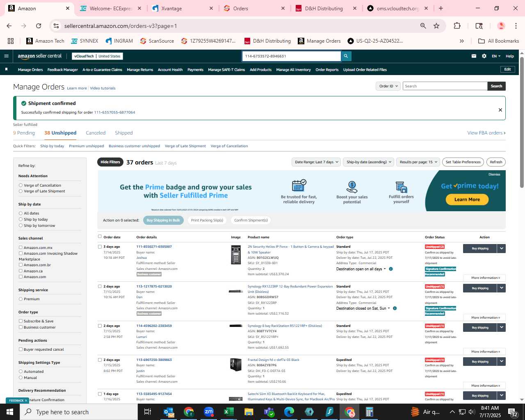Show more bookmarks with chevron
This screenshot has width=525, height=420.
tap(462, 41)
